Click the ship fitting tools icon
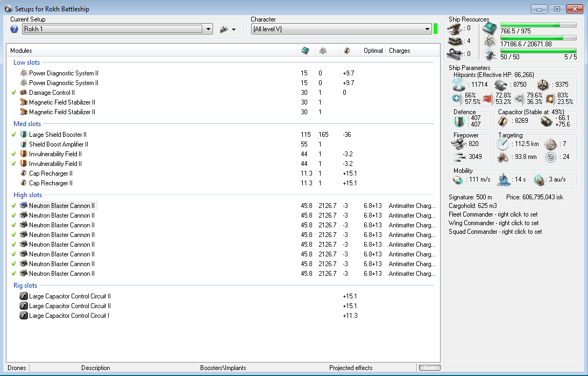Screen dimensions: 588x376 pos(224,29)
